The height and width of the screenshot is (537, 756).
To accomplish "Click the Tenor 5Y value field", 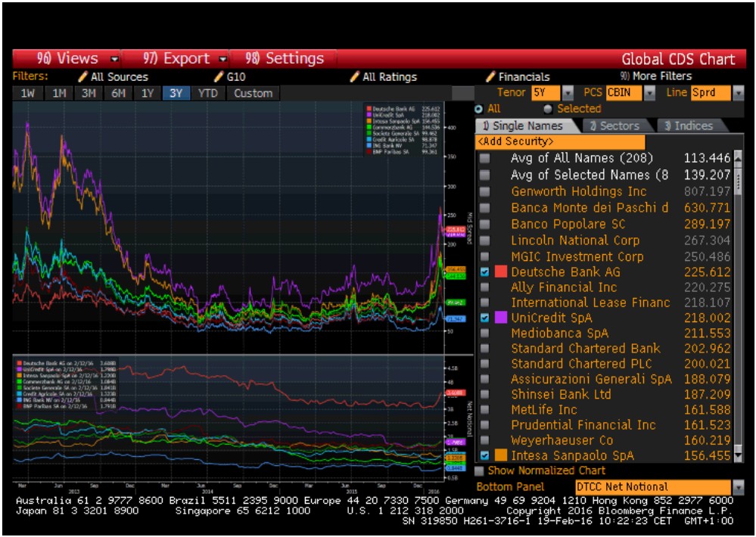I will (546, 92).
